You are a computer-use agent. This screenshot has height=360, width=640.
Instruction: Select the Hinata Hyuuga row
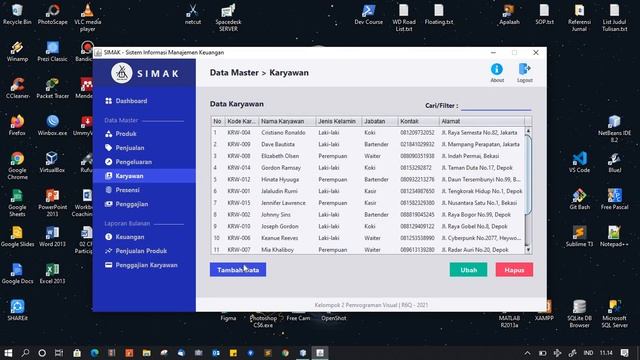(x=368, y=179)
